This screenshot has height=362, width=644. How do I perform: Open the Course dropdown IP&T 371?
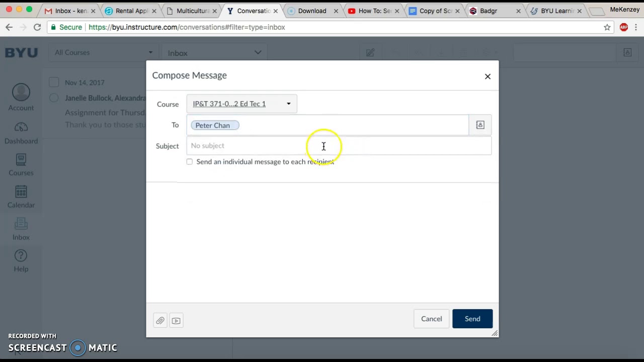(x=242, y=104)
